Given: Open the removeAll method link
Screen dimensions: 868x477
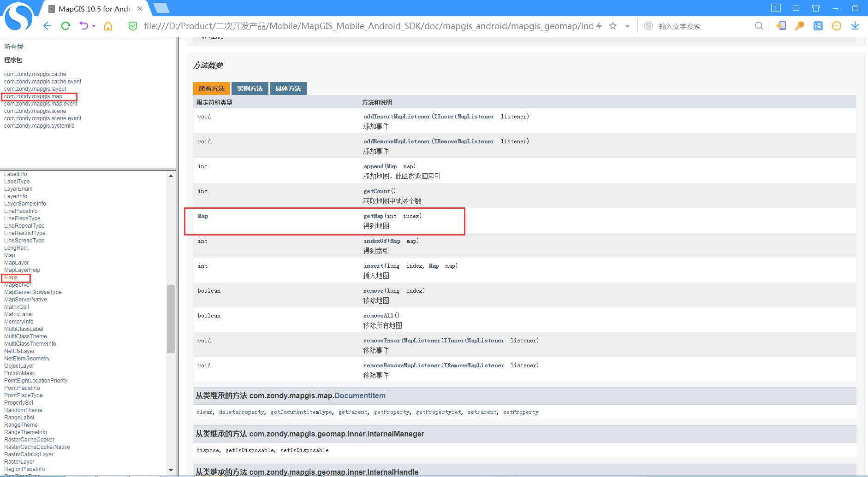Looking at the screenshot, I should [x=378, y=316].
